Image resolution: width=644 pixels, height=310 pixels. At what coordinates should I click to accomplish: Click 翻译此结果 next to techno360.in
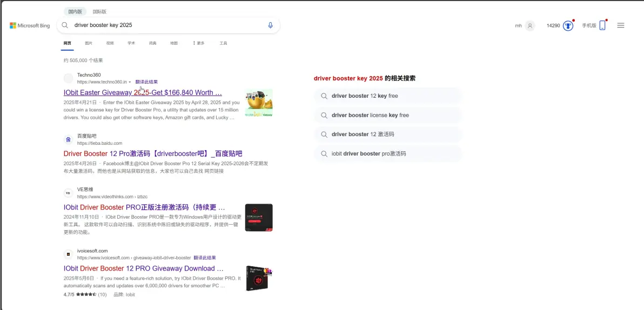click(x=146, y=82)
